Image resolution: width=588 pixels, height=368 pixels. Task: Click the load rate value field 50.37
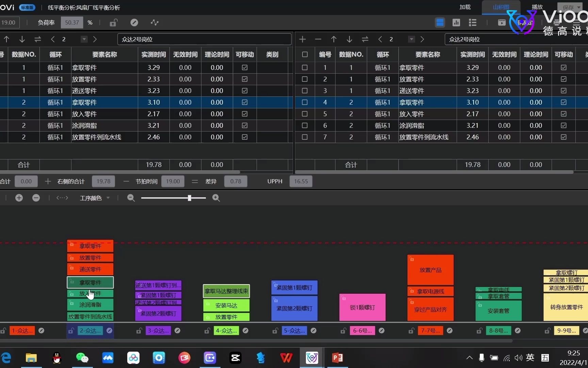click(72, 22)
